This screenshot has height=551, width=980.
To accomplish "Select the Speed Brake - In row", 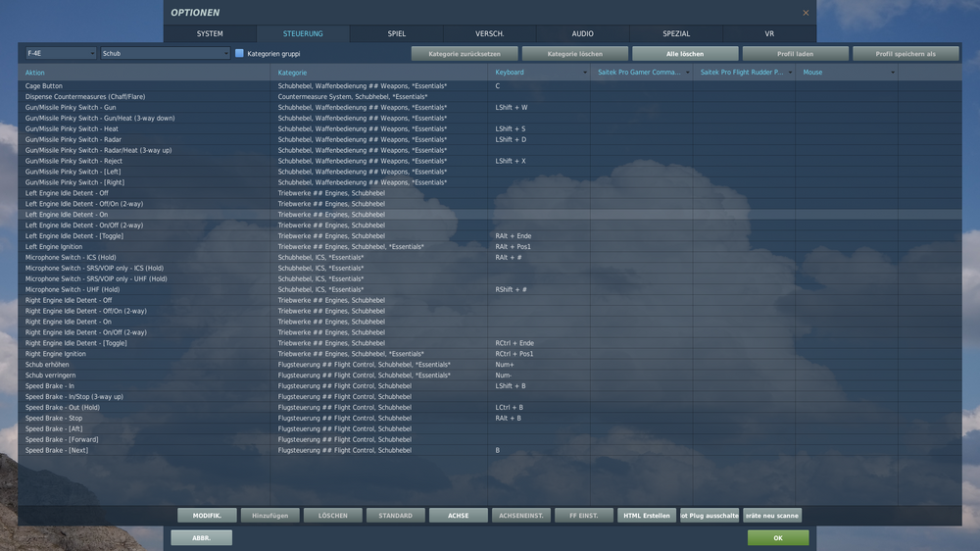I will [489, 386].
